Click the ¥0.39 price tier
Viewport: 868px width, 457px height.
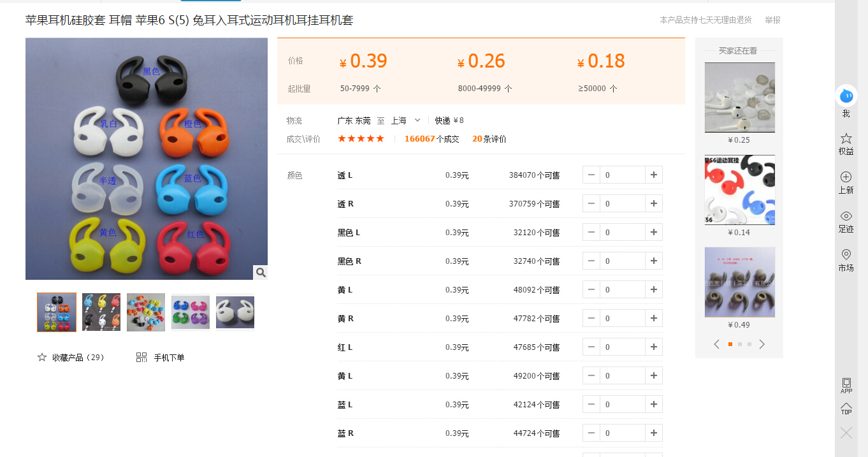363,61
